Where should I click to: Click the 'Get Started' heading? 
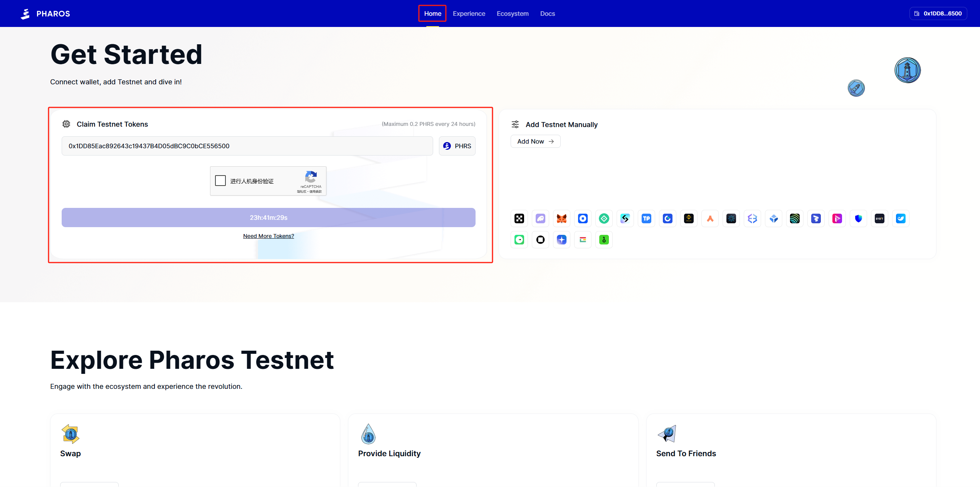coord(126,54)
